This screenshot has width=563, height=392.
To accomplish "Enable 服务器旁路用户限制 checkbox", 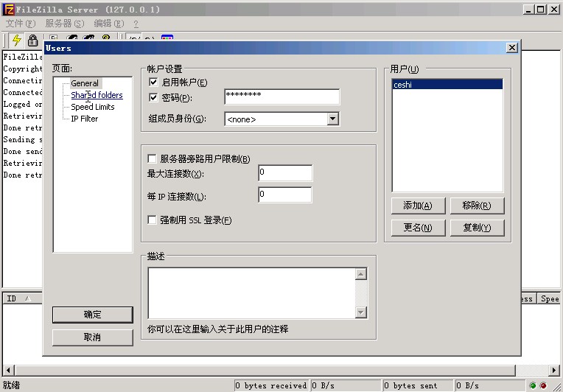I will [x=152, y=158].
